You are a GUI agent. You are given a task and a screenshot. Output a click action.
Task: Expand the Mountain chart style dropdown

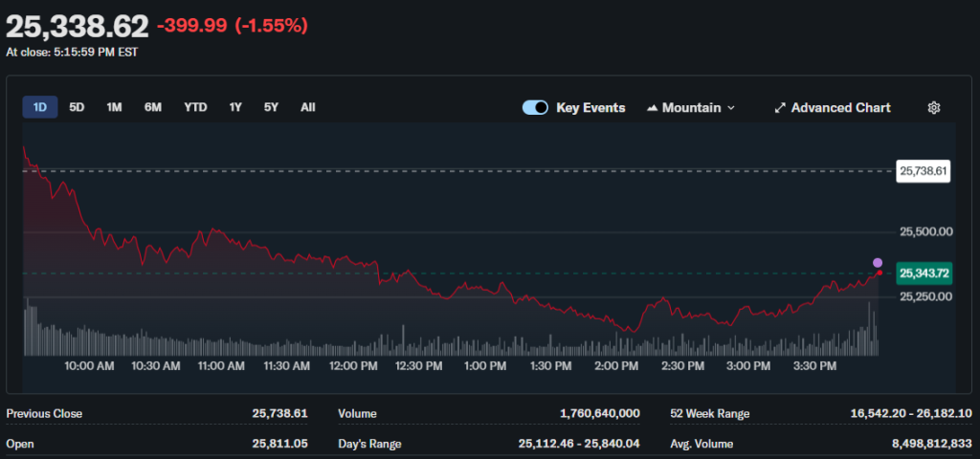click(731, 108)
